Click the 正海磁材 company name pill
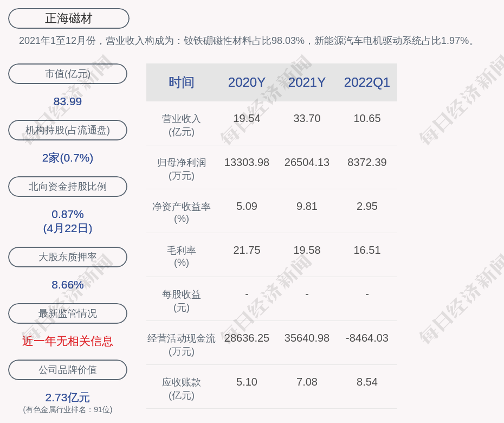 tap(69, 18)
